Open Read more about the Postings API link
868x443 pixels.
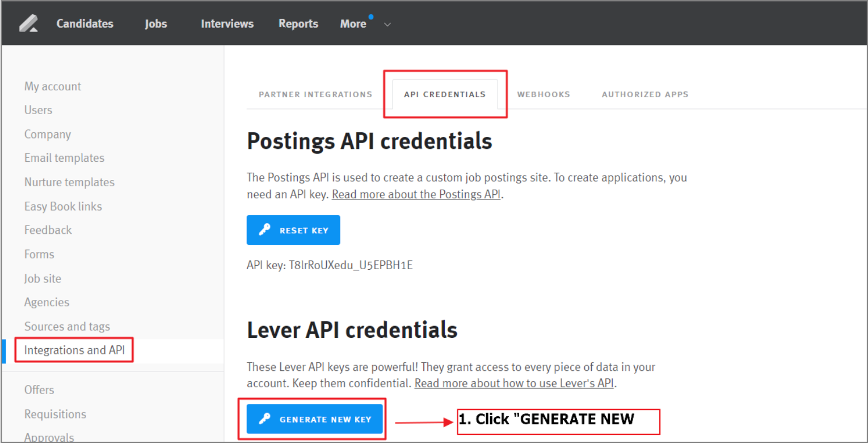[x=417, y=194]
